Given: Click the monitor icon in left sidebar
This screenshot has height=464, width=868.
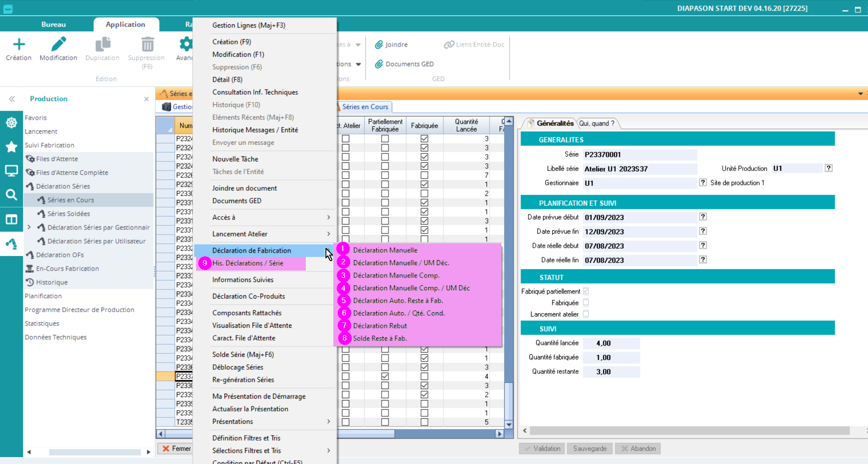Looking at the screenshot, I should (x=11, y=171).
